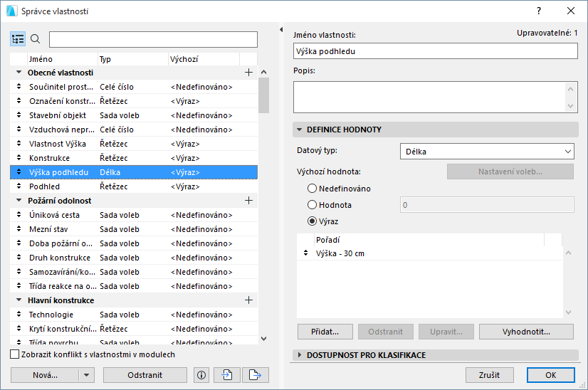Grab the reorder handle of expression Výška - 30 cm
The width and height of the screenshot is (588, 390).
point(306,253)
